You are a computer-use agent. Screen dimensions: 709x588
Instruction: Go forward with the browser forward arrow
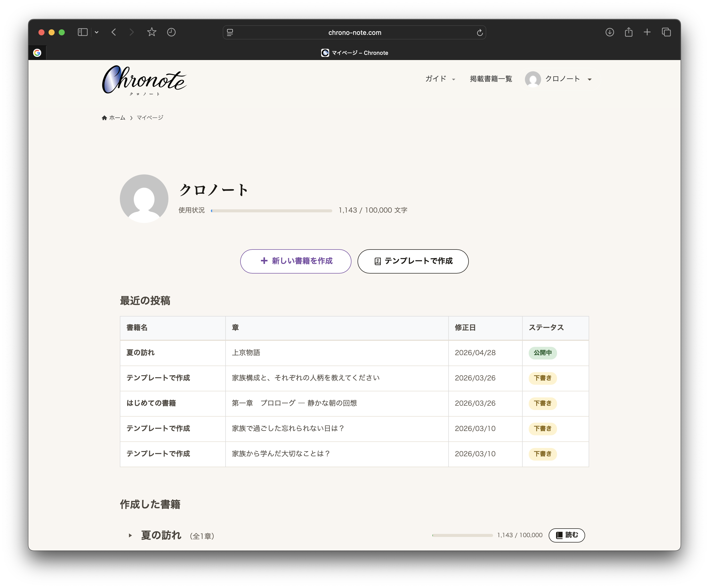[132, 32]
